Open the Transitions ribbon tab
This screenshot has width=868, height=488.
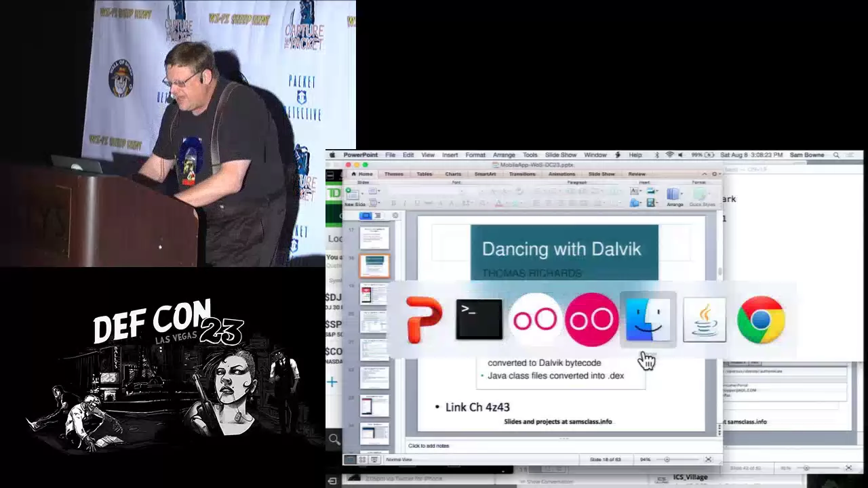(522, 174)
